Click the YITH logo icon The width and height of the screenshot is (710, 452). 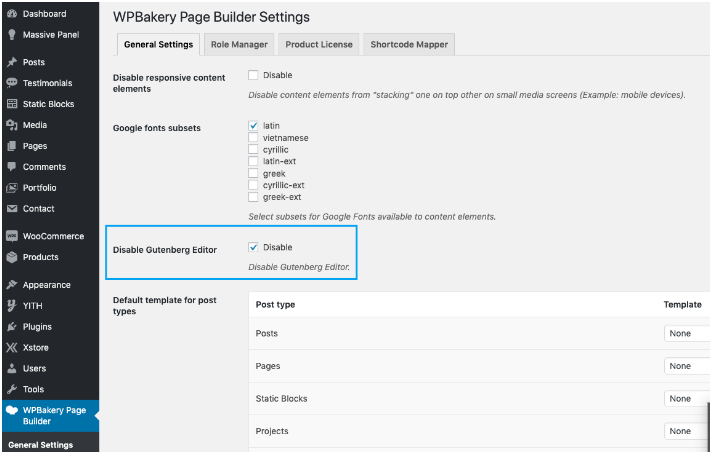(x=12, y=306)
